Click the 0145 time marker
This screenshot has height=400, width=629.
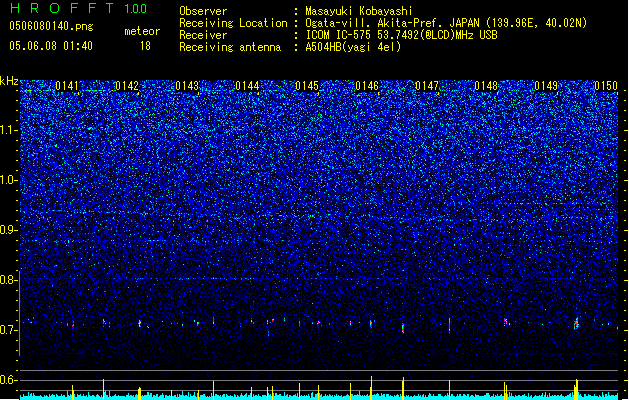307,86
